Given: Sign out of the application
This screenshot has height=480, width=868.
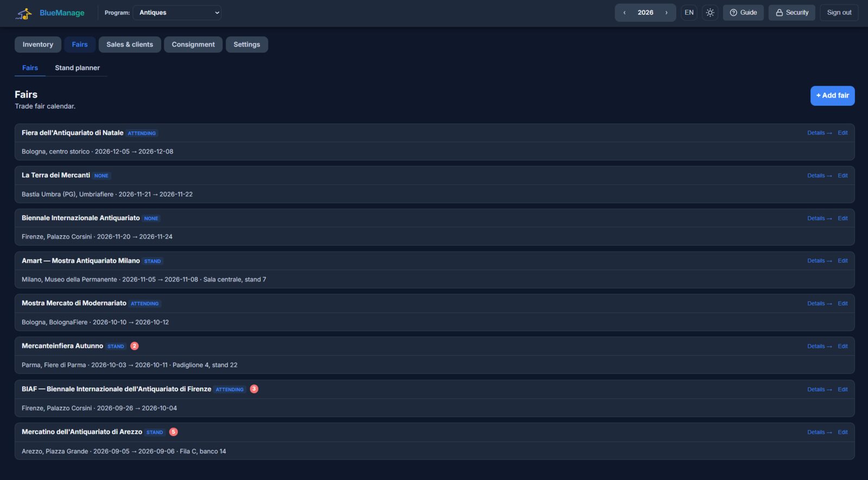Looking at the screenshot, I should (x=839, y=12).
